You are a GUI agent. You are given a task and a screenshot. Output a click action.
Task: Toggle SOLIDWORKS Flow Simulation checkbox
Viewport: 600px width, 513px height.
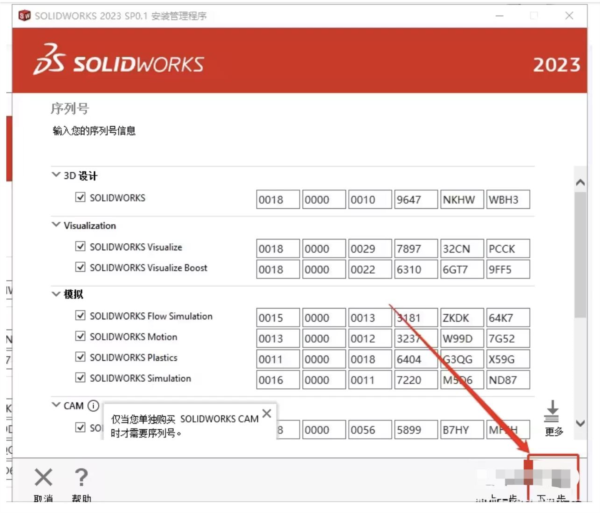[80, 316]
